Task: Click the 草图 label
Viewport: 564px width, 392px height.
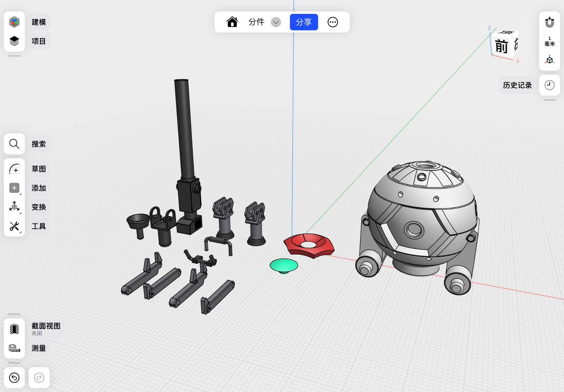Action: pyautogui.click(x=39, y=169)
